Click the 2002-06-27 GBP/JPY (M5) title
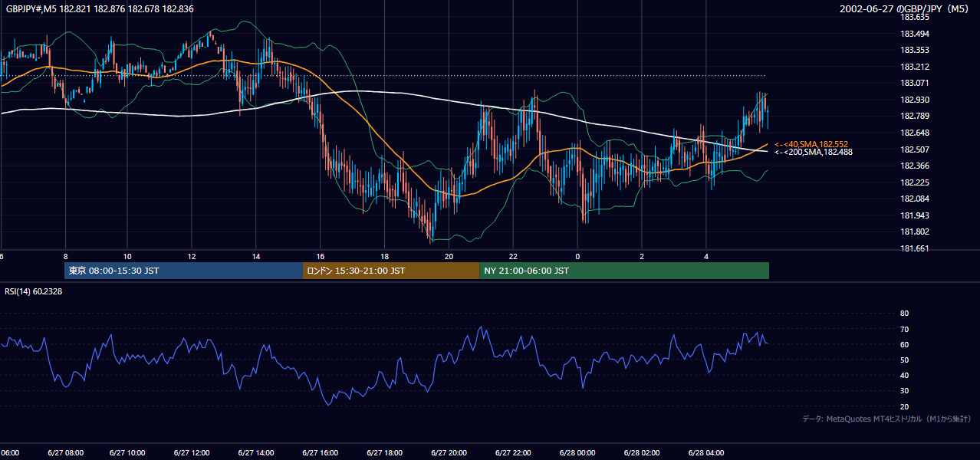 tap(905, 8)
